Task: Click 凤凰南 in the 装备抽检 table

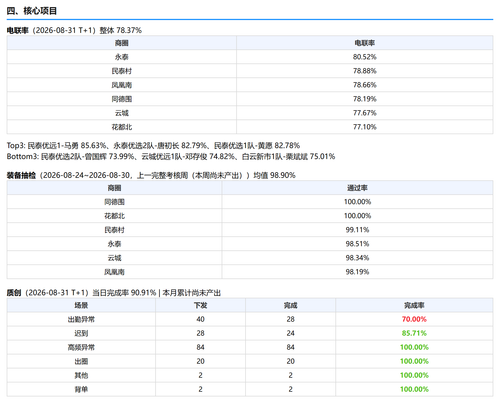Action: coord(114,272)
